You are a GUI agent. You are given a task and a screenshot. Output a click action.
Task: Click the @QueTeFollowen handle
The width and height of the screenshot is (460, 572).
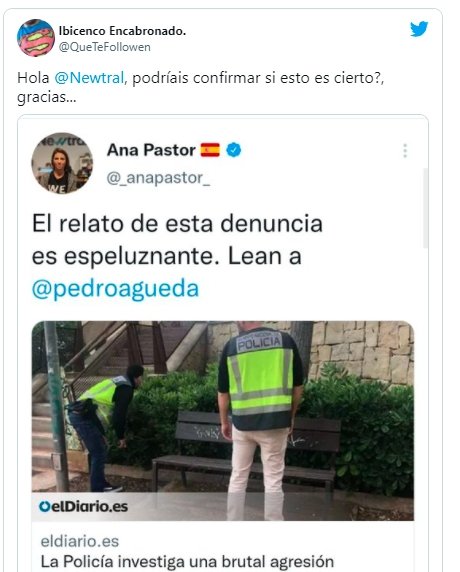coord(105,47)
